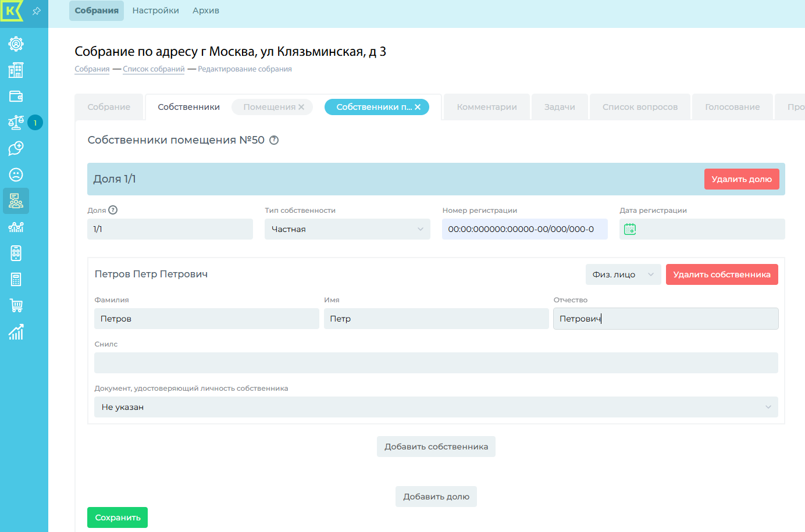Image resolution: width=805 pixels, height=532 pixels.
Task: Click the pin sidebar icon
Action: pos(37,11)
